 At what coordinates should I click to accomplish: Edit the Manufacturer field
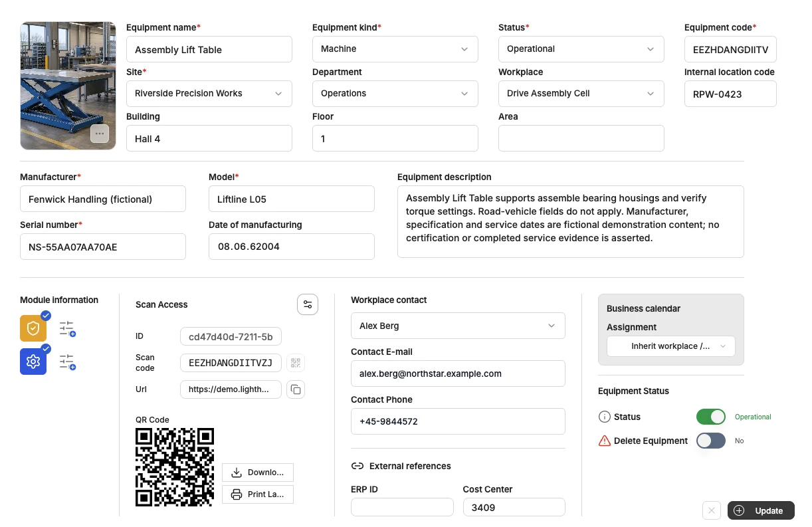coord(103,199)
